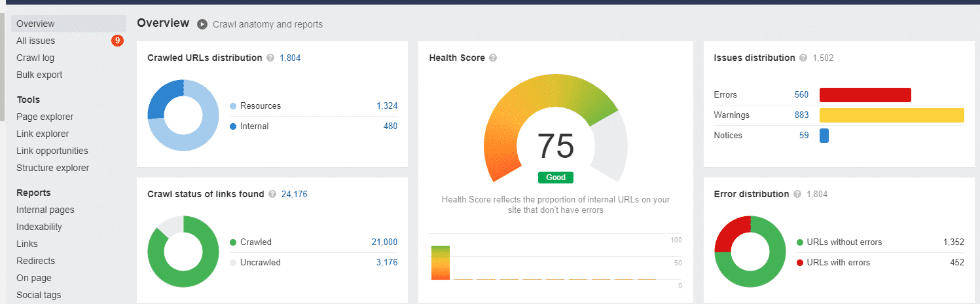Open Page explorer tool

45,117
